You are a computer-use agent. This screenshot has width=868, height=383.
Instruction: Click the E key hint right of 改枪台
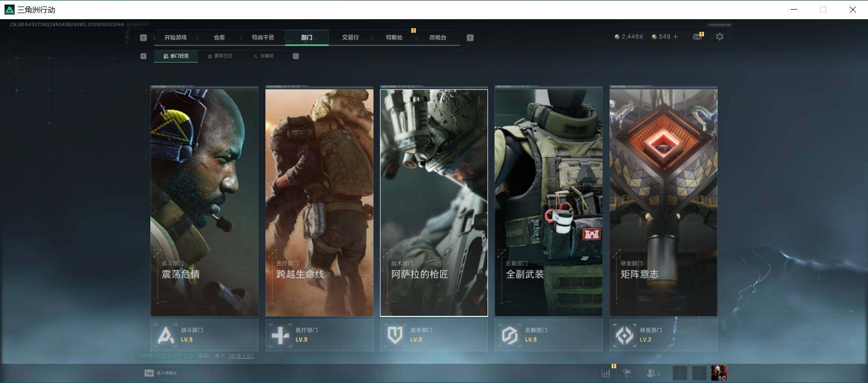click(470, 37)
